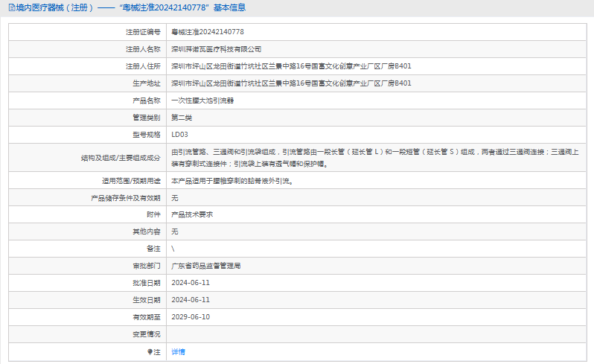594x364 pixels.
Task: Click the page title 境内医疗器械（注册）基本信息
Action: point(130,7)
